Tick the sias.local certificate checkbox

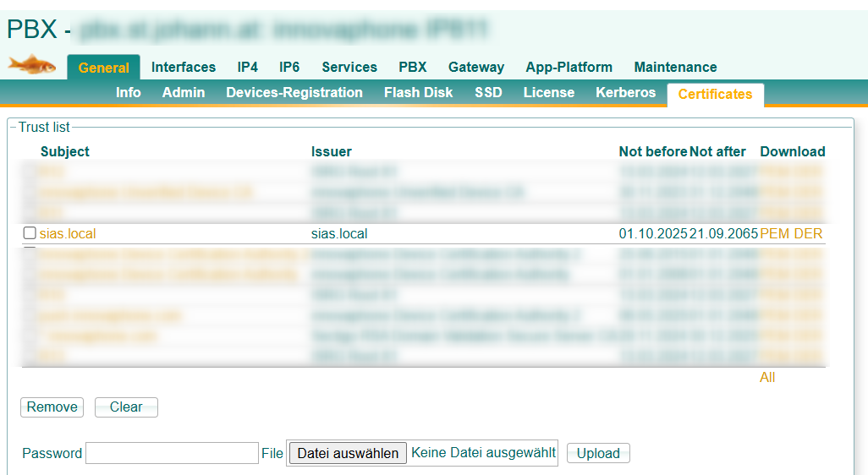30,233
